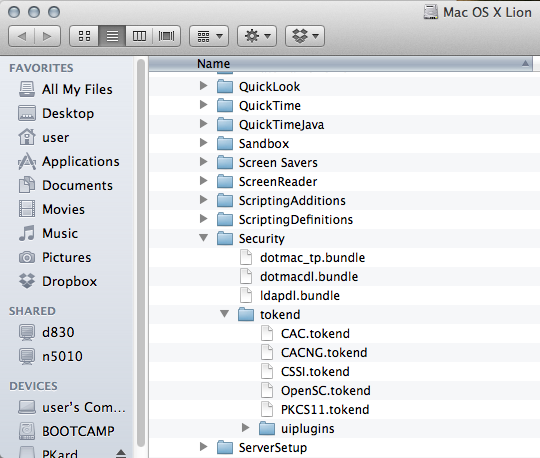
Task: Switch to Cover Flow view
Action: coord(166,36)
